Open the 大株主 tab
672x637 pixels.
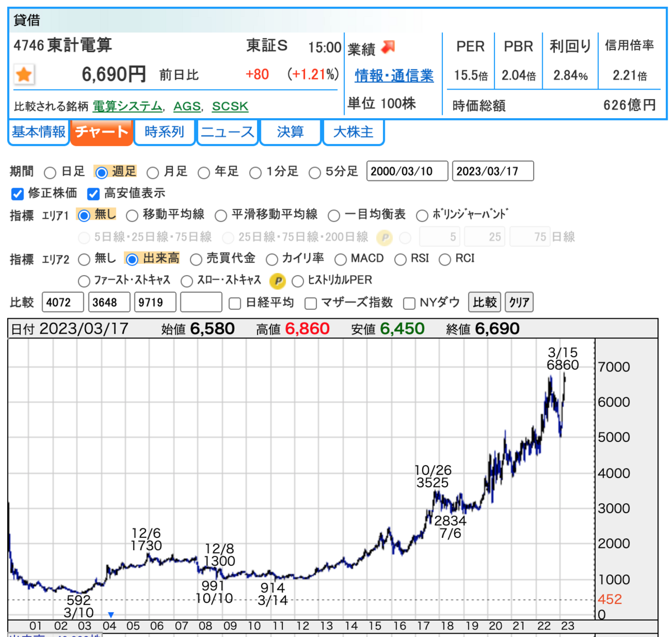click(353, 132)
